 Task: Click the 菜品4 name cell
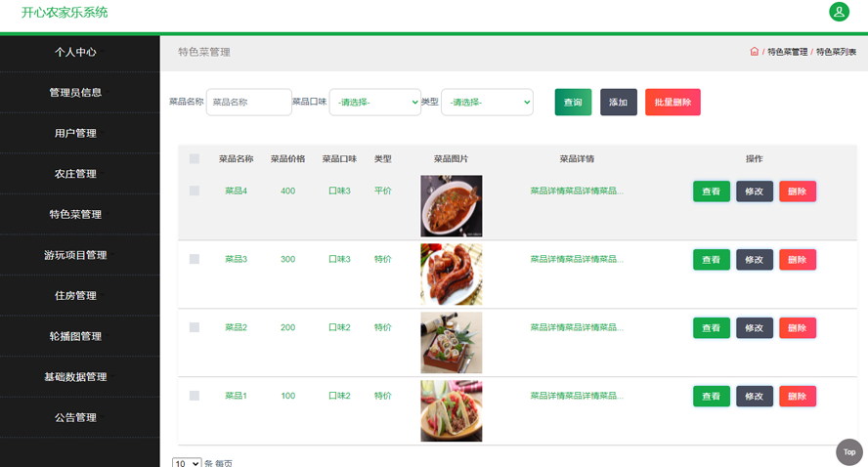click(236, 191)
